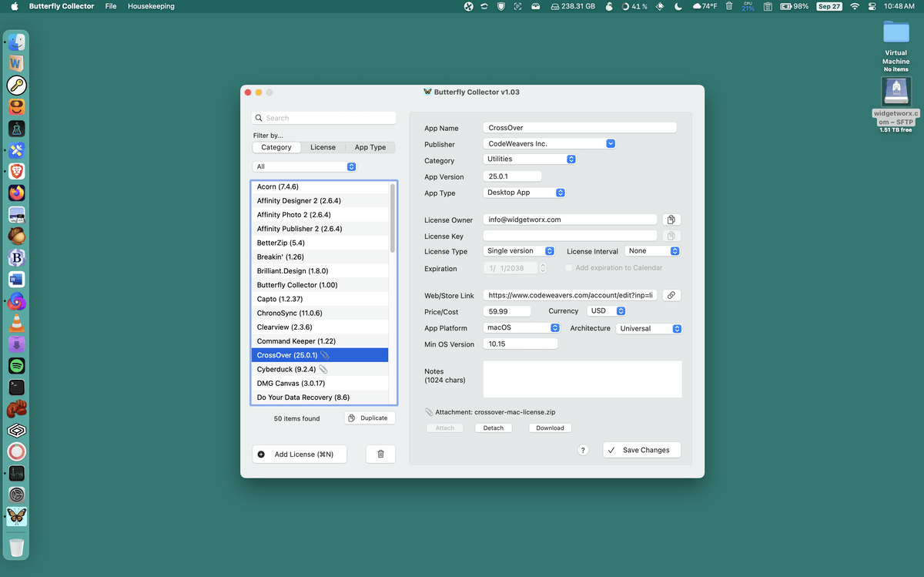This screenshot has height=577, width=924.
Task: Open the File menu
Action: pos(111,6)
